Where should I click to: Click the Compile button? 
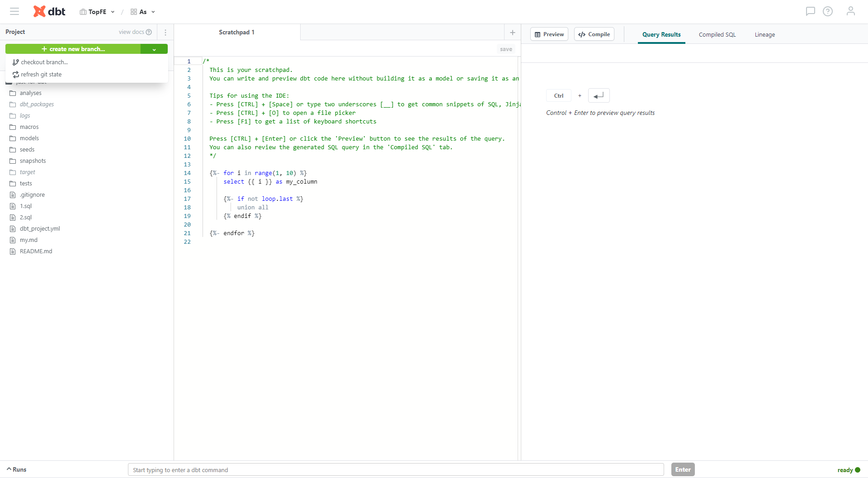[x=594, y=34]
